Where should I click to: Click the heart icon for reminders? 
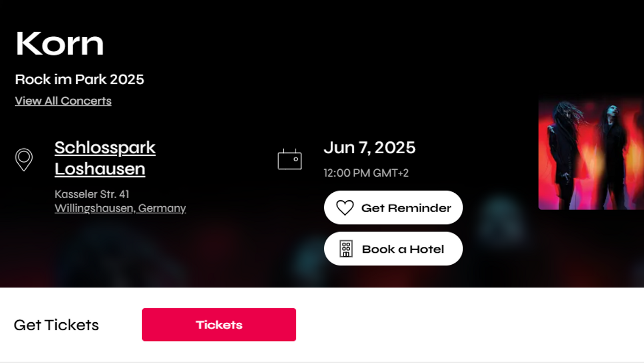pyautogui.click(x=345, y=208)
